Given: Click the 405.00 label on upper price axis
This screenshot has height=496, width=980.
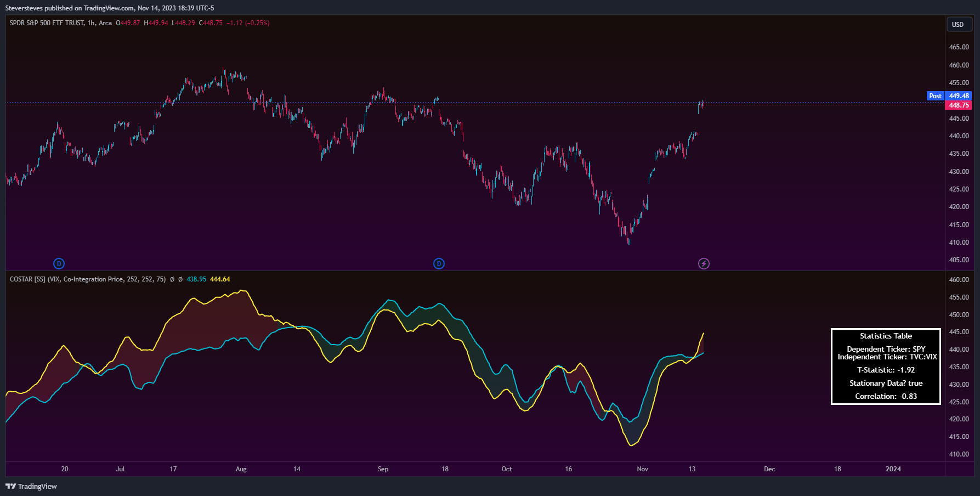Looking at the screenshot, I should point(959,260).
